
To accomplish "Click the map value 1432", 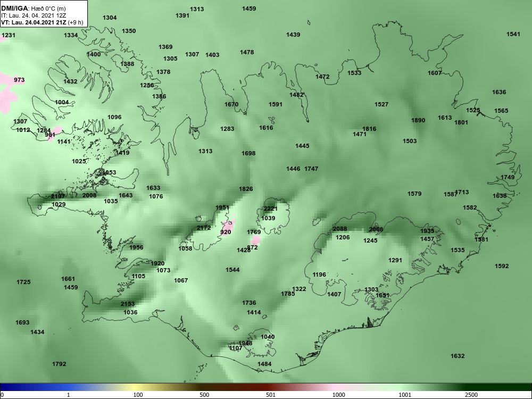I will 70,81.
